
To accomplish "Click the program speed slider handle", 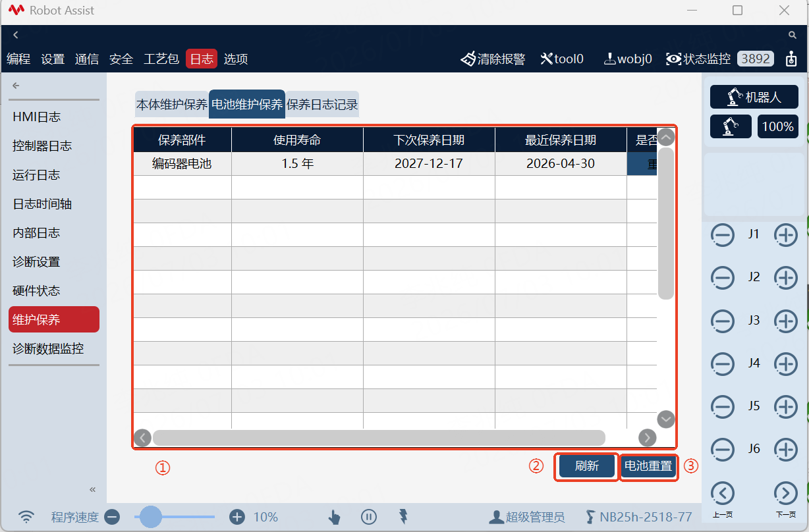I will click(151, 517).
